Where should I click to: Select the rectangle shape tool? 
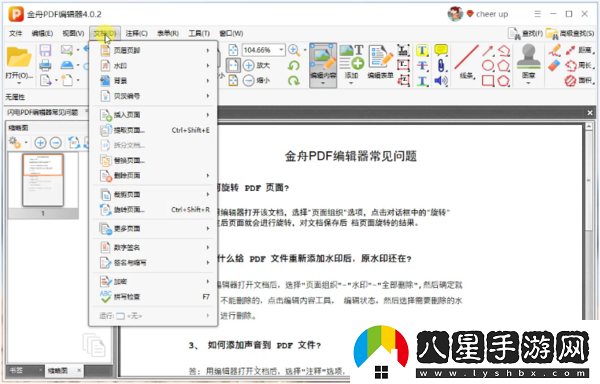488,80
